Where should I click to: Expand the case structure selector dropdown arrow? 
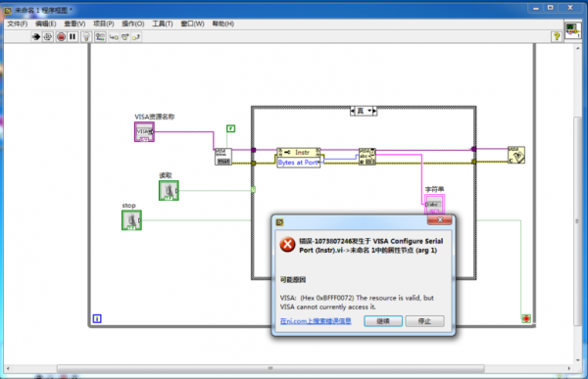[369, 111]
